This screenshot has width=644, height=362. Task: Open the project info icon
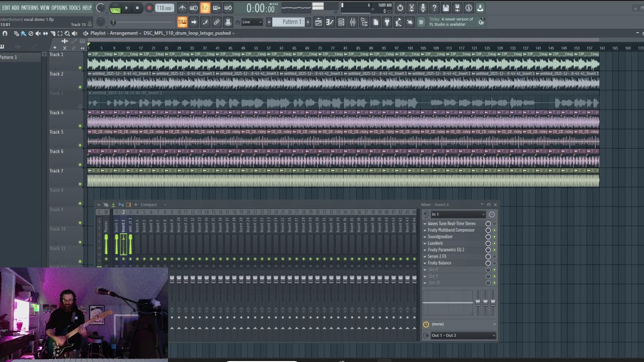(x=469, y=8)
